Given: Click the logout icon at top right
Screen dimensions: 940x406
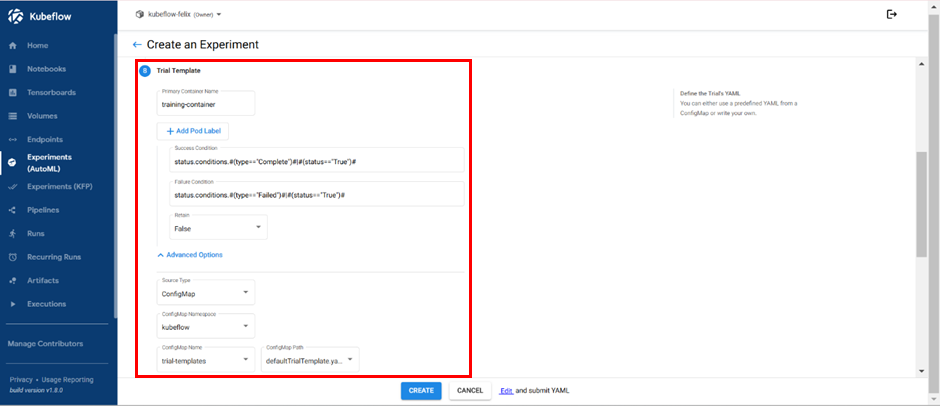Looking at the screenshot, I should click(x=891, y=14).
